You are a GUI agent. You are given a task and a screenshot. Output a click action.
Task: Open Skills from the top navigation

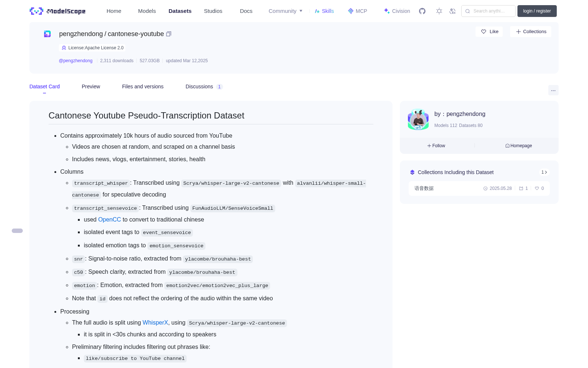pos(325,11)
